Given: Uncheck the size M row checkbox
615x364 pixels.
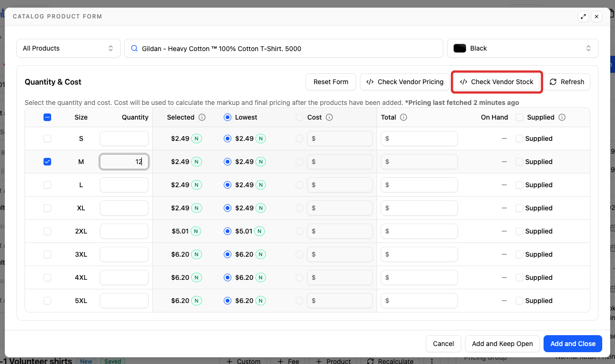Looking at the screenshot, I should (47, 162).
